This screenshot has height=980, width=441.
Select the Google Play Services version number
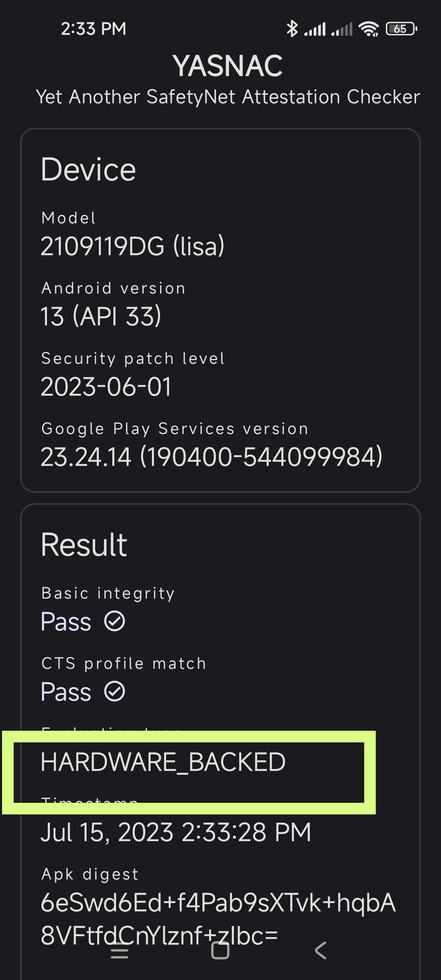pyautogui.click(x=212, y=457)
